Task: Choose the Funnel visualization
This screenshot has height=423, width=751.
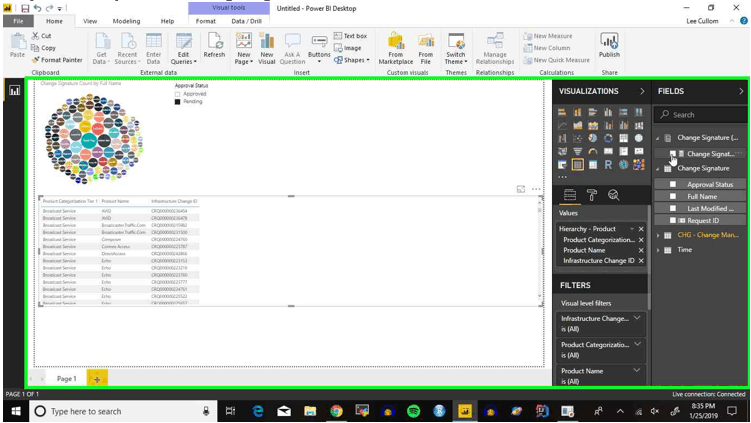Action: click(x=578, y=151)
